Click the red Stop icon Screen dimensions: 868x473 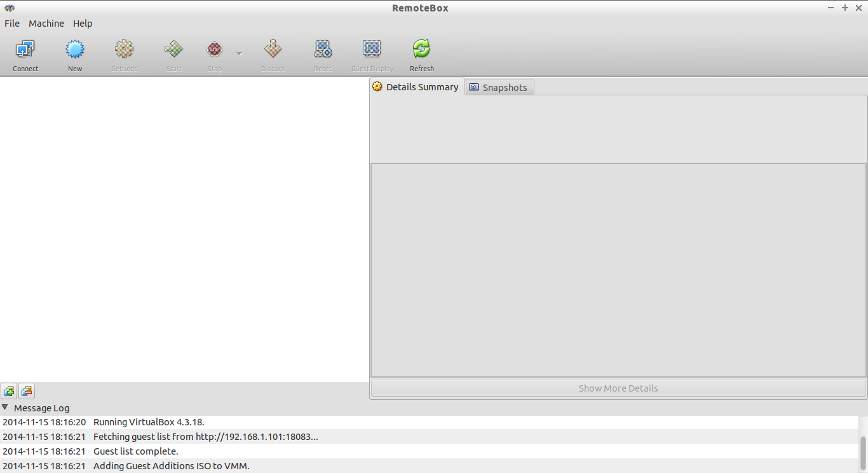point(215,49)
